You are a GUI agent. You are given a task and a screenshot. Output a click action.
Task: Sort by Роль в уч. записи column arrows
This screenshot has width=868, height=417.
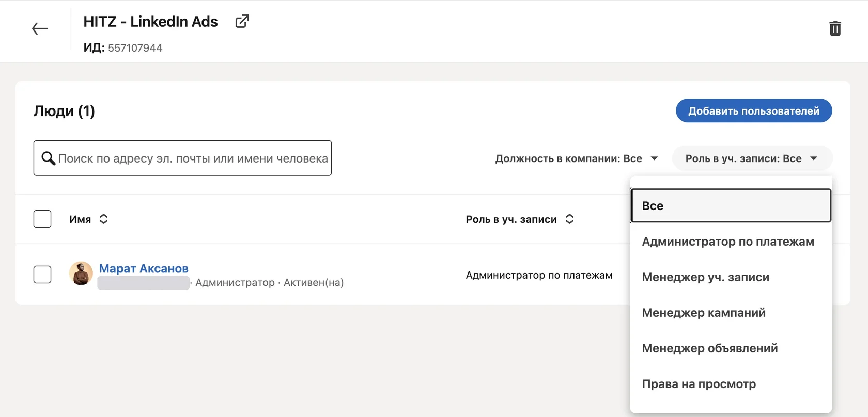click(569, 219)
